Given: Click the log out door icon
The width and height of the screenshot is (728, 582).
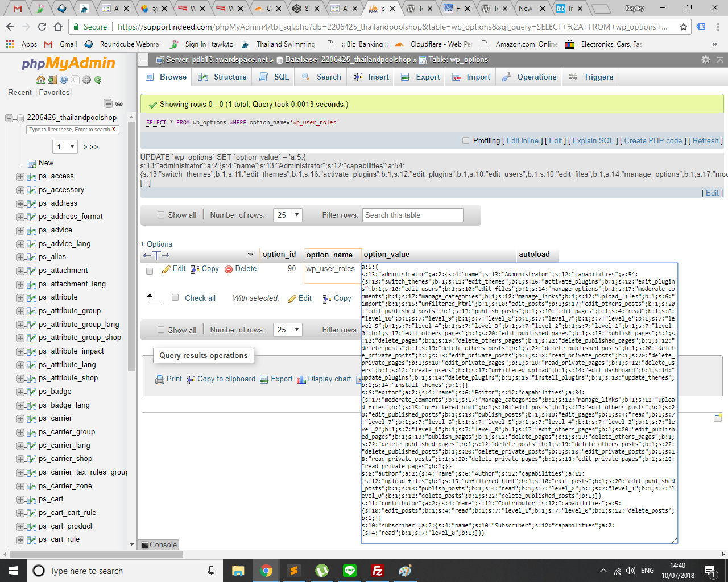Looking at the screenshot, I should click(52, 80).
